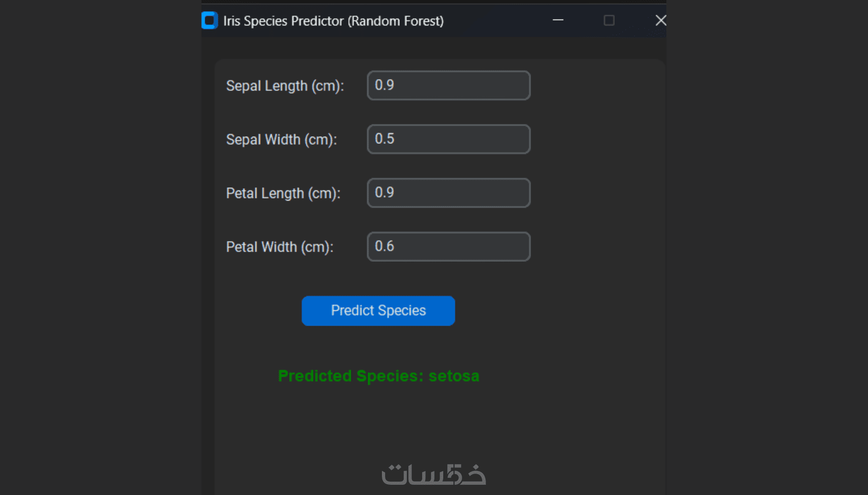Image resolution: width=868 pixels, height=495 pixels.
Task: Click the Petal Width (cm) label
Action: coord(279,247)
